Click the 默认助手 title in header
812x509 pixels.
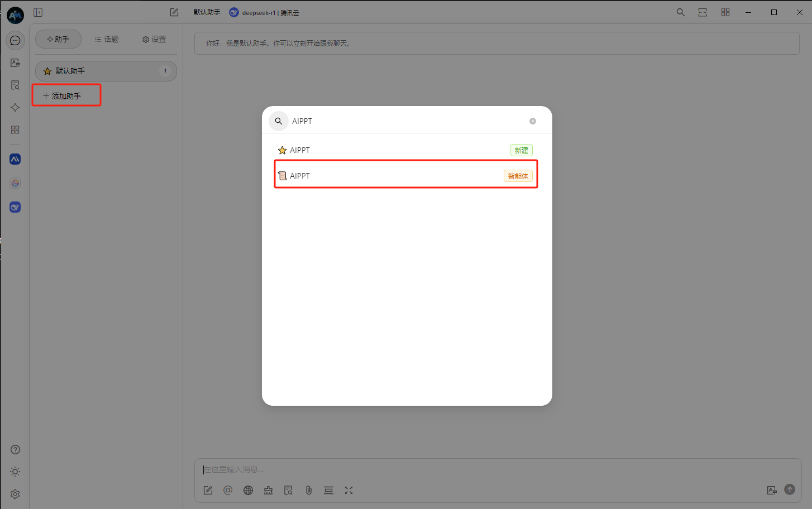207,12
